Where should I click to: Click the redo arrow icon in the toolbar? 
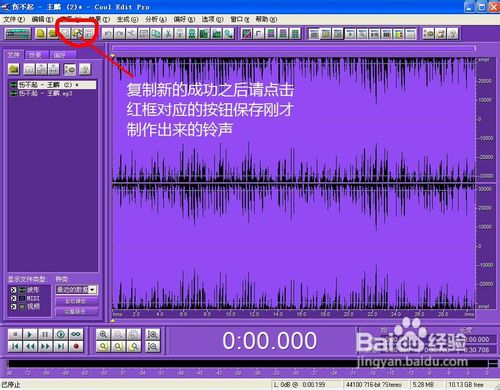tap(120, 33)
